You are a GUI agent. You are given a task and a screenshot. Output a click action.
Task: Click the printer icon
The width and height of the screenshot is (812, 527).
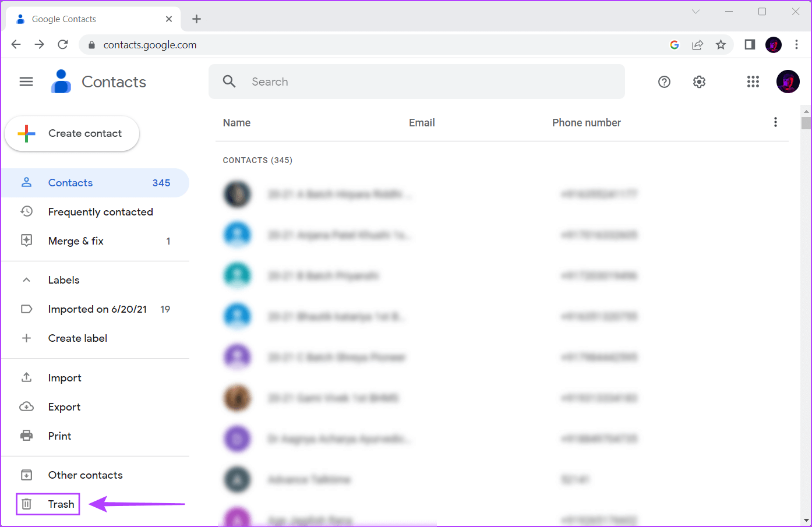pos(26,436)
